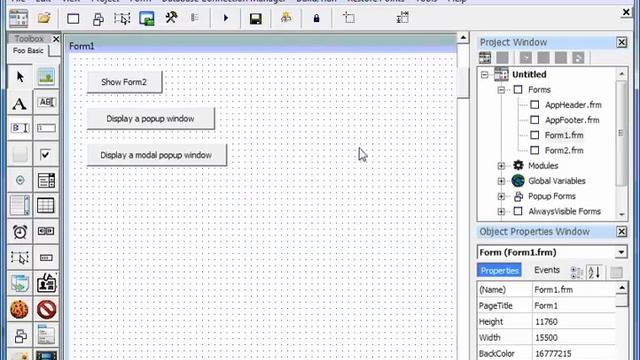Image resolution: width=640 pixels, height=360 pixels.
Task: Collapse the Untitled project tree node
Action: 484,75
